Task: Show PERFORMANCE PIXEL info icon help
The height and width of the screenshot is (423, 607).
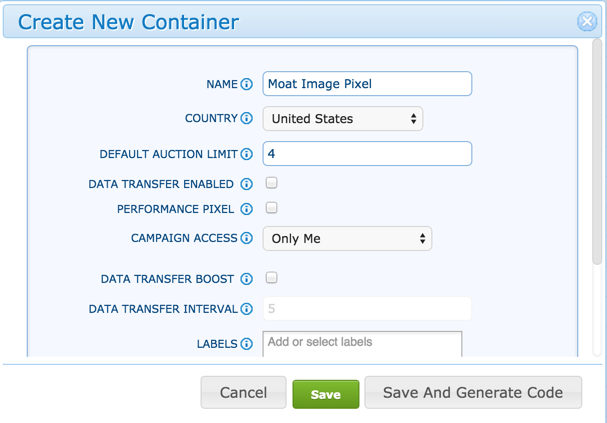Action: point(247,210)
